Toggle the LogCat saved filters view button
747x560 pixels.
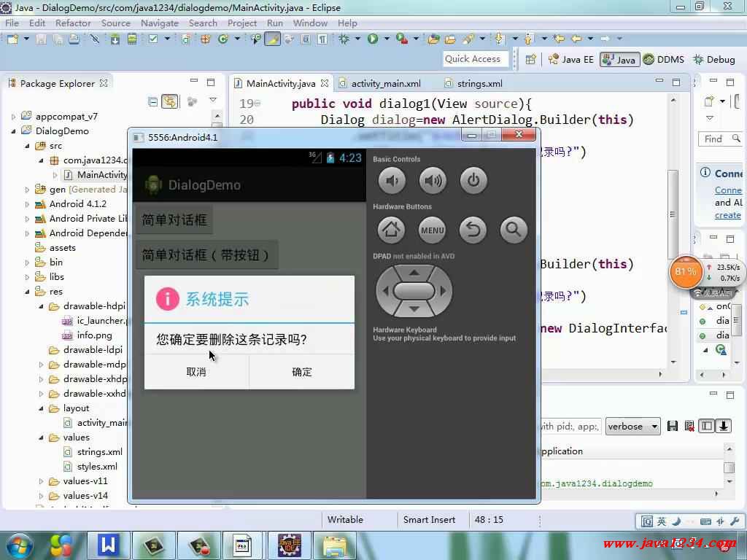point(706,426)
